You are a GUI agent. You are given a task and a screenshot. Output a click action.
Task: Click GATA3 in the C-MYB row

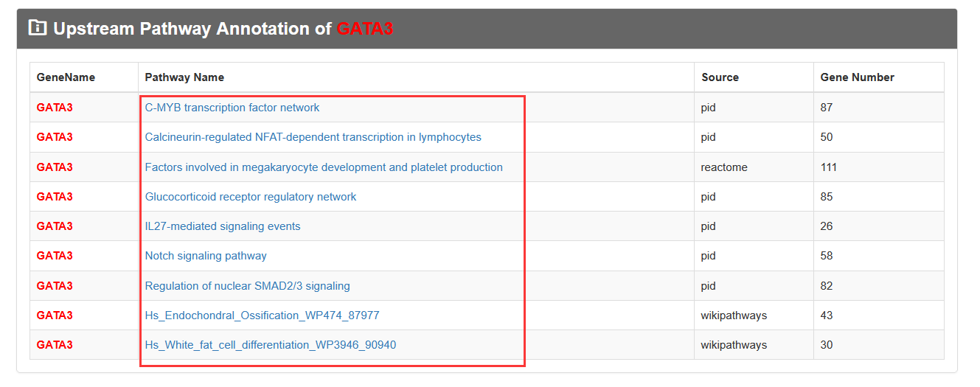pos(55,108)
